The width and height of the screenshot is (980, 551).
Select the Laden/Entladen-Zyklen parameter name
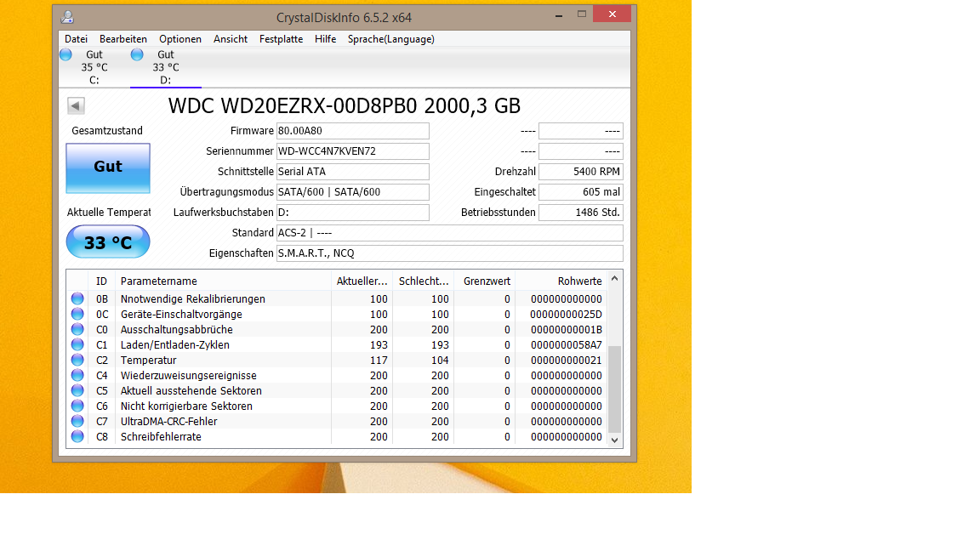point(175,345)
